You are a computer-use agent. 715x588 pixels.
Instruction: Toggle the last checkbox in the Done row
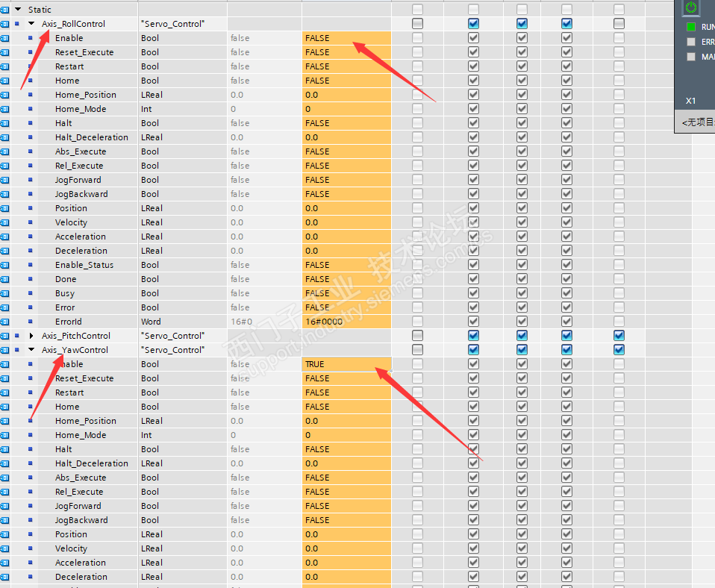click(x=619, y=279)
